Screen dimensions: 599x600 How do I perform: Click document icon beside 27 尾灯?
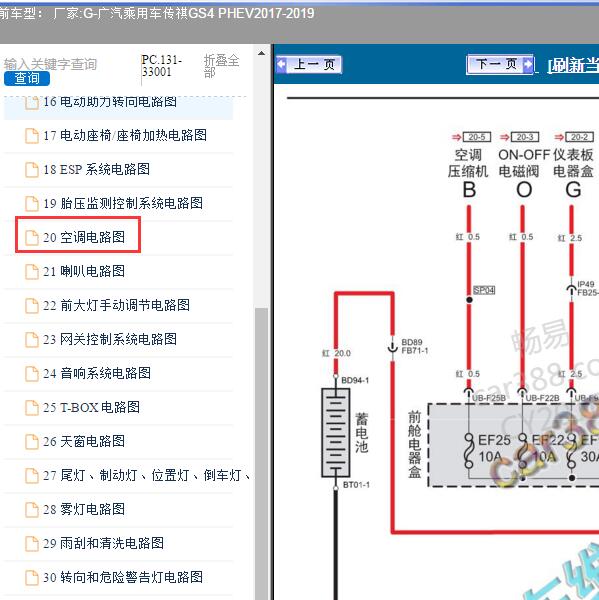[32, 476]
